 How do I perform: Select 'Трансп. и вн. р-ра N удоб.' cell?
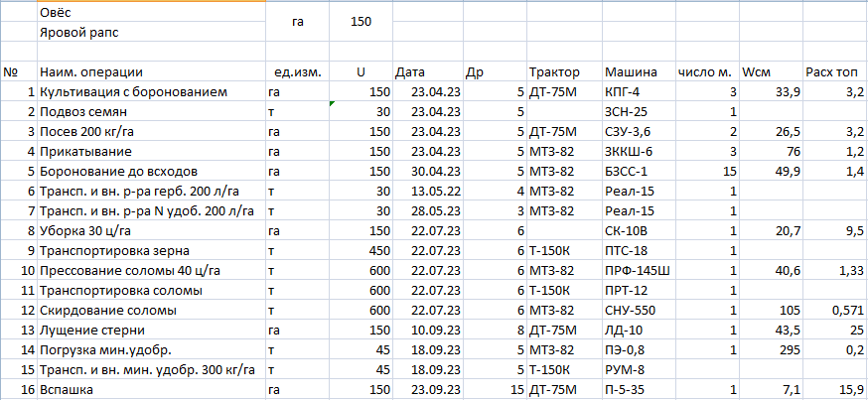click(152, 210)
